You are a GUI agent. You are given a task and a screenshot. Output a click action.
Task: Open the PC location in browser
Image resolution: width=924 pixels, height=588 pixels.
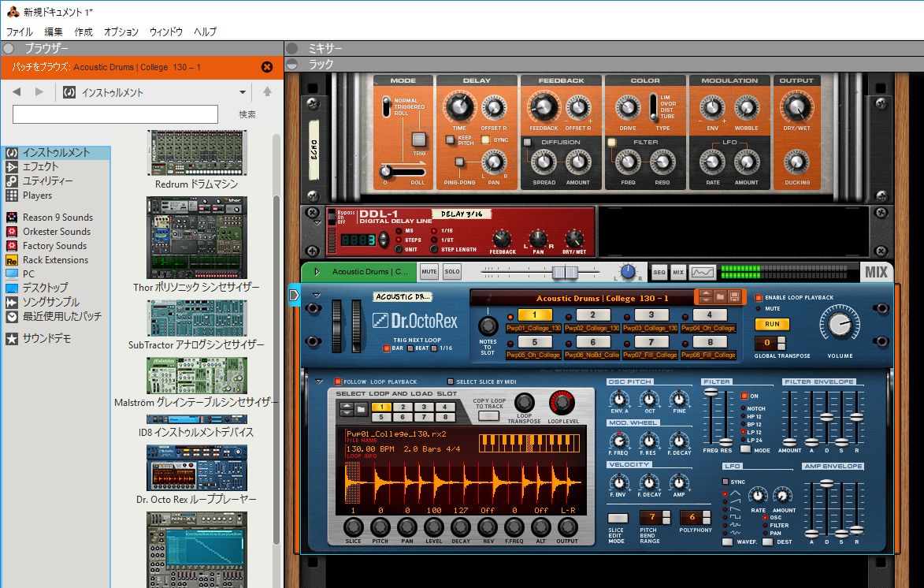[x=28, y=274]
